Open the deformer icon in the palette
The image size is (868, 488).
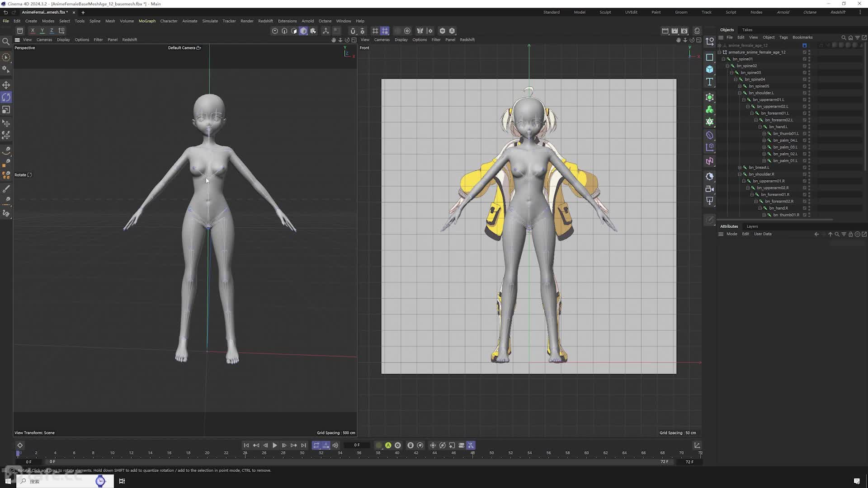click(710, 135)
